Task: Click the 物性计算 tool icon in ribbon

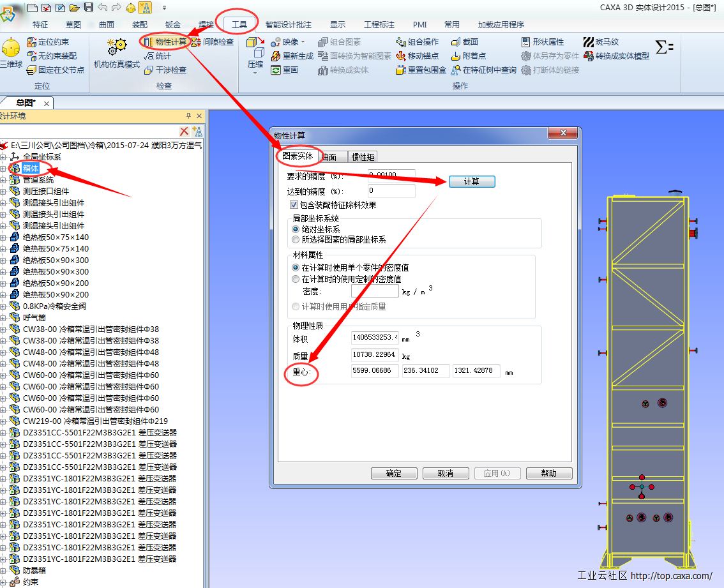Action: 149,42
